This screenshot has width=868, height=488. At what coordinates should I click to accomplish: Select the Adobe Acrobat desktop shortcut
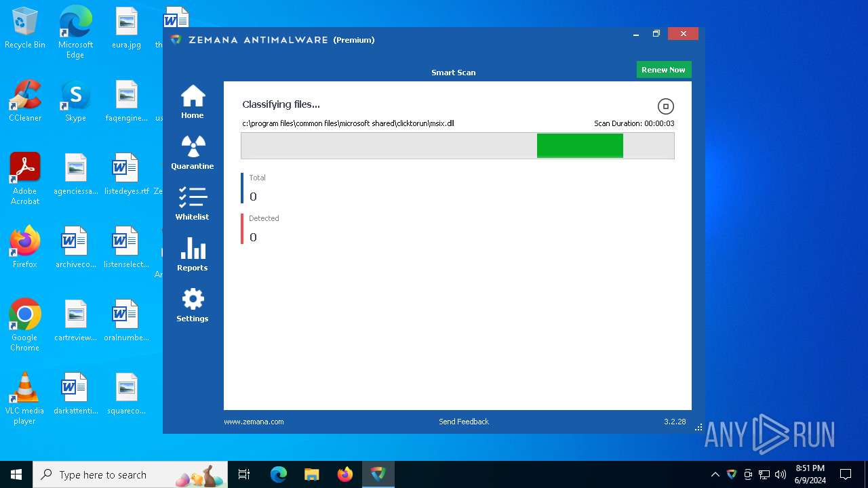[x=25, y=179]
